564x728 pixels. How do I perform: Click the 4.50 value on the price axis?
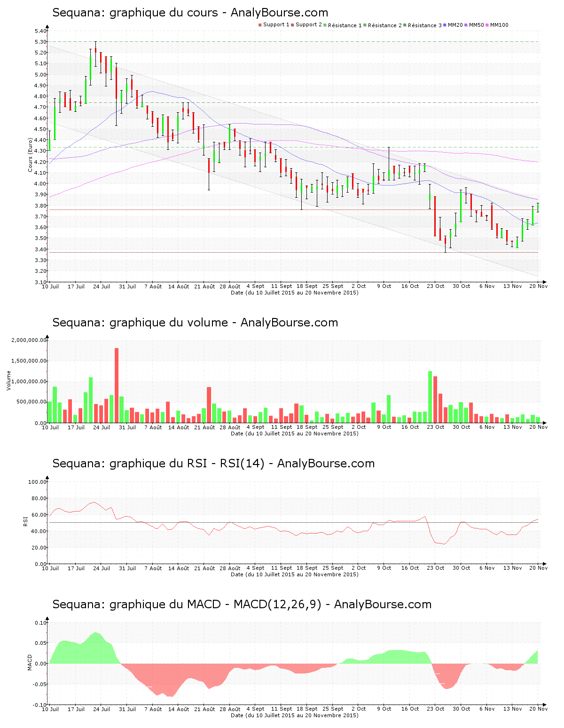pos(40,129)
